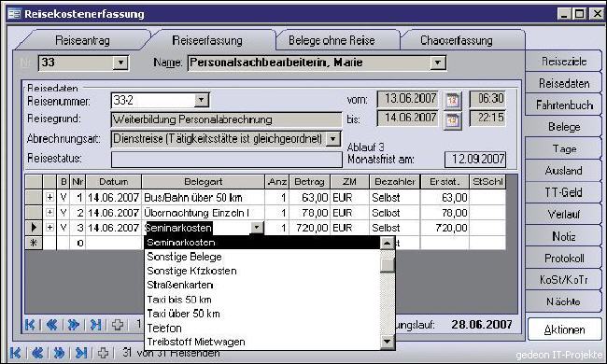
Task: Open the TT-Geld side button
Action: (564, 192)
